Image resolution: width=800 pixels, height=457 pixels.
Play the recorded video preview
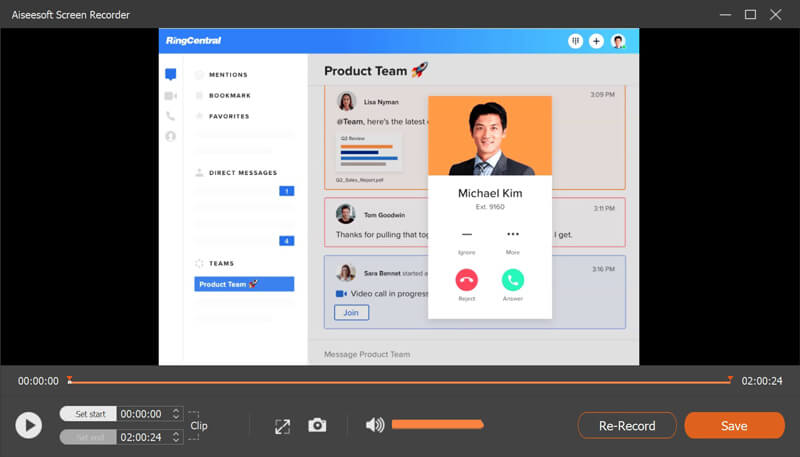pos(29,425)
